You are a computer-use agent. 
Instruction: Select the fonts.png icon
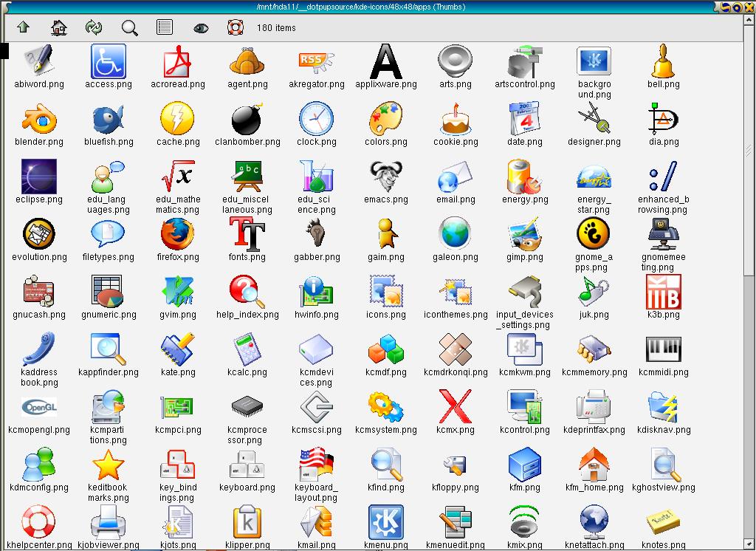[247, 234]
